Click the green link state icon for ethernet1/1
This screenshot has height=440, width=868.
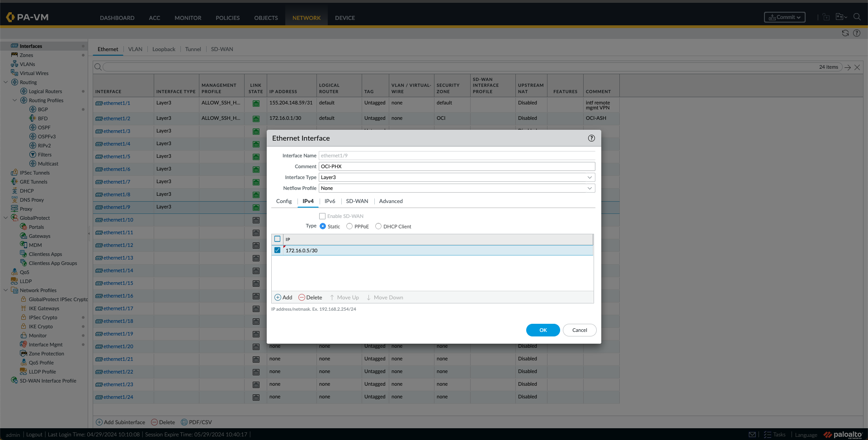pyautogui.click(x=256, y=103)
